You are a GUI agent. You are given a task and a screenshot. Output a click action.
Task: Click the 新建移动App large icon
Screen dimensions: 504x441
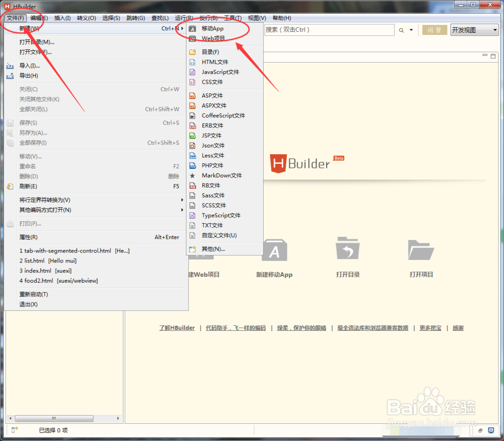[274, 250]
